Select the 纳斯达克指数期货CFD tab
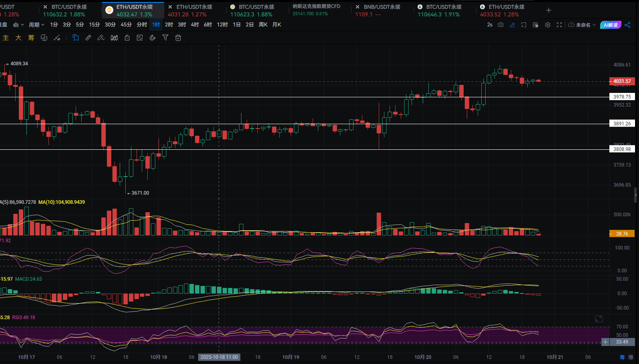 click(316, 6)
